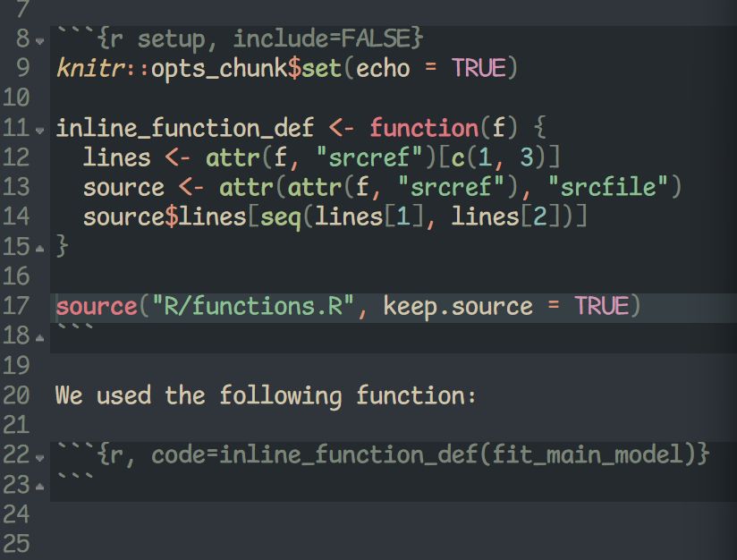Click the fold end marker at line 18
Image resolution: width=737 pixels, height=560 pixels.
click(x=40, y=337)
